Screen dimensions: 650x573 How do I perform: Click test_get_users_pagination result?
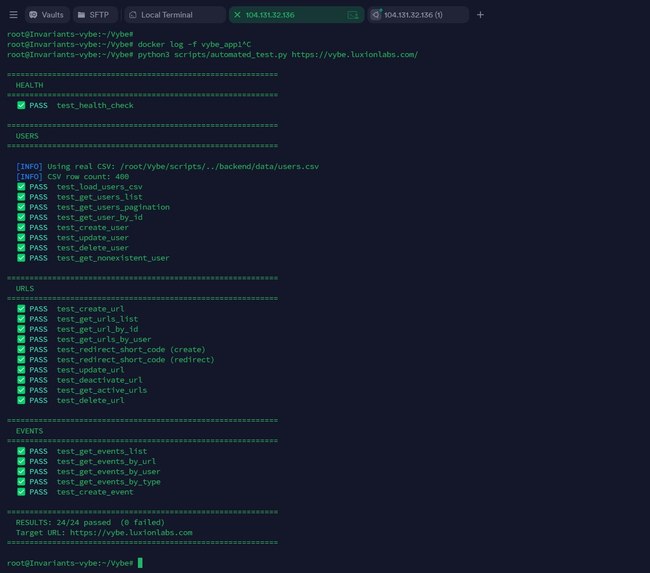[x=93, y=207]
